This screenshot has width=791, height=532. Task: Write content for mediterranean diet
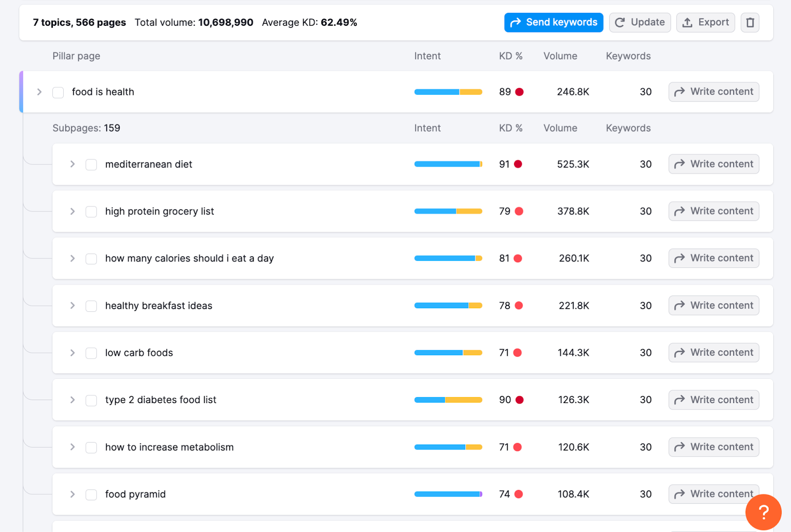pyautogui.click(x=714, y=164)
